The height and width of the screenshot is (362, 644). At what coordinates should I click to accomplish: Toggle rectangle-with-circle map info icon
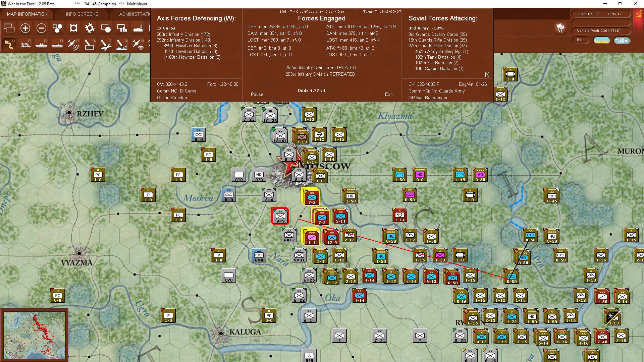tap(106, 28)
